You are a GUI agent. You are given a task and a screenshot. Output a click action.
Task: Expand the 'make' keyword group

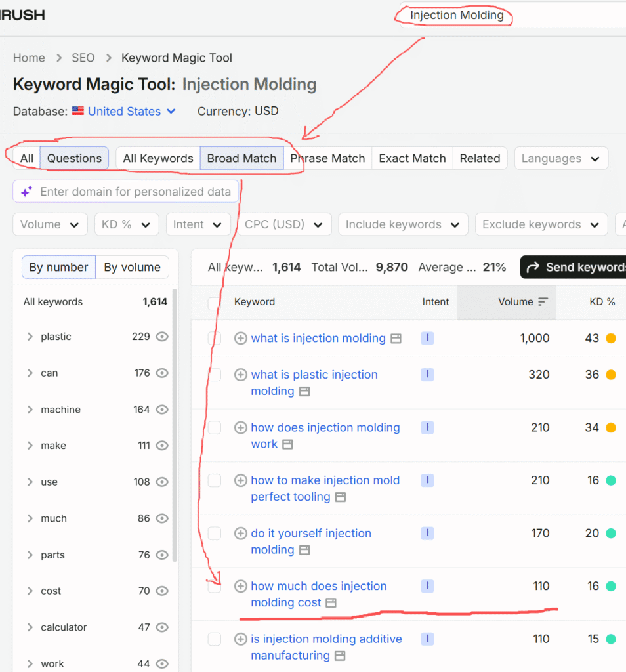tap(30, 446)
